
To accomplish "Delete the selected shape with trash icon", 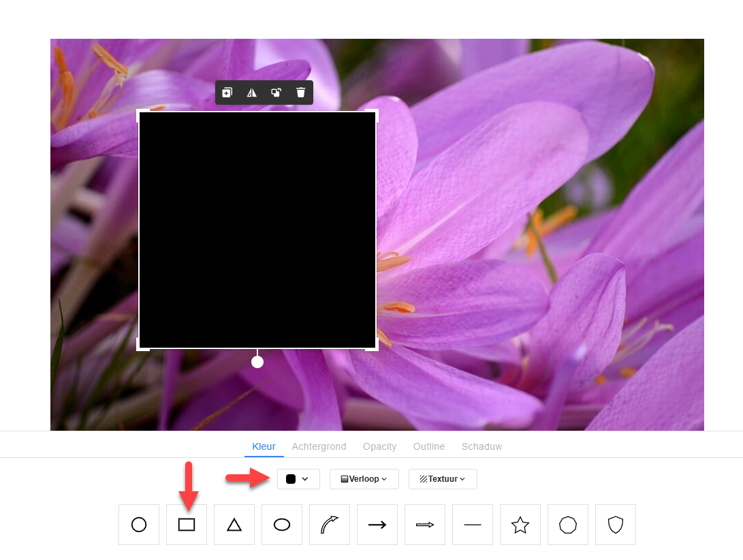I will pos(300,93).
